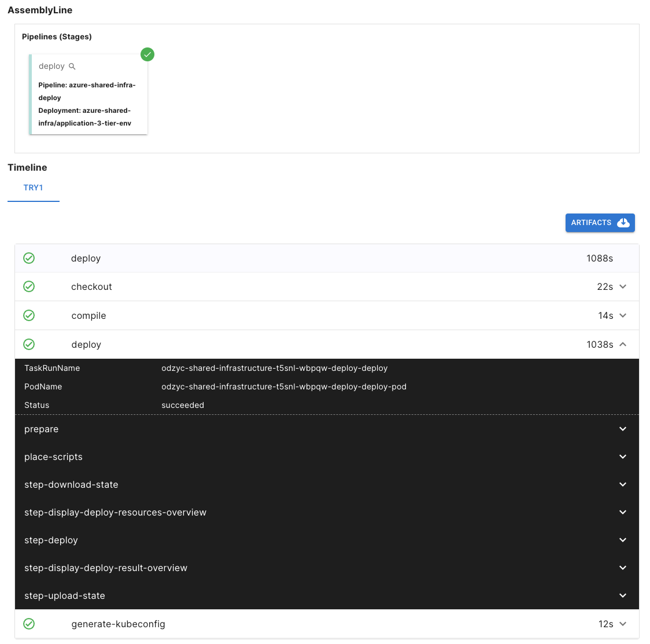
Task: Click the success icon on 1088s deploy row
Action: click(29, 258)
